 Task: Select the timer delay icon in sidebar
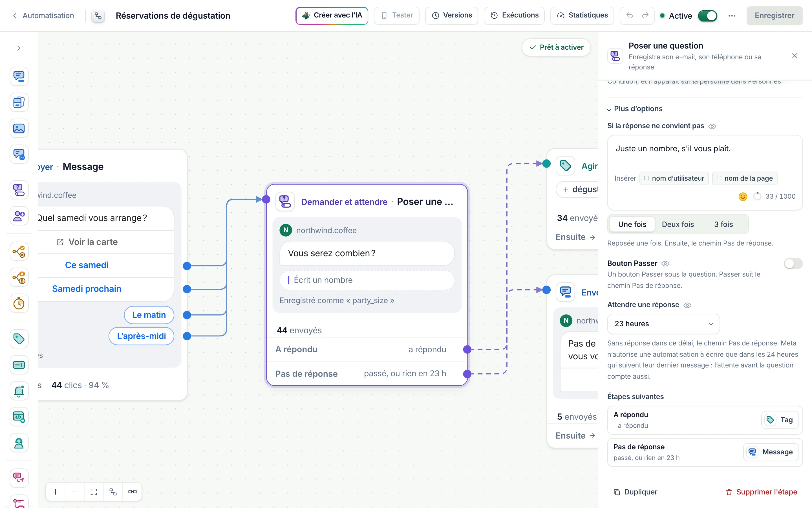click(19, 303)
